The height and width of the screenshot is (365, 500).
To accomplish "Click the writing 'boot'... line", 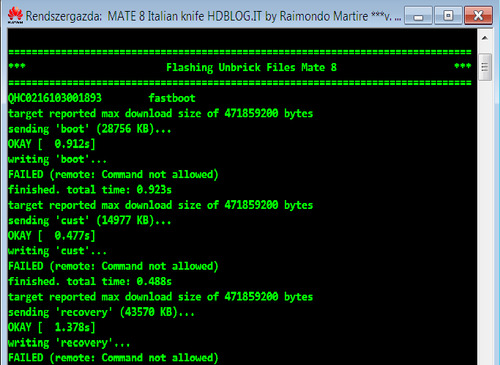I will coord(57,159).
